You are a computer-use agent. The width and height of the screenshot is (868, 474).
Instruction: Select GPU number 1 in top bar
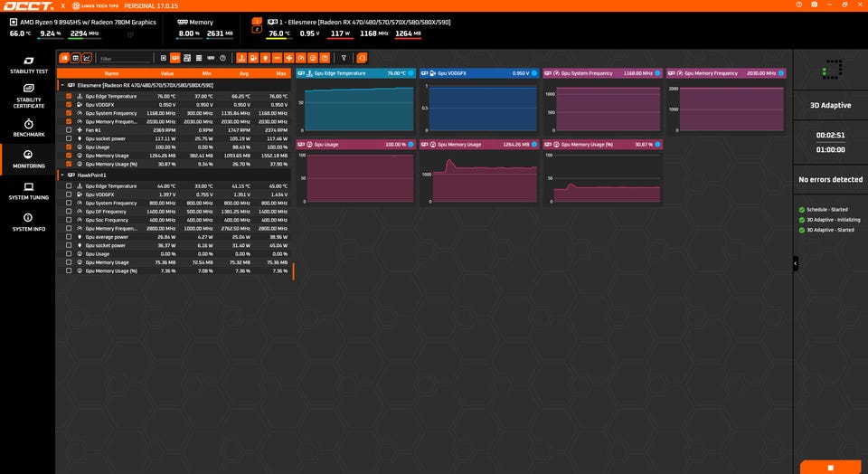(257, 21)
